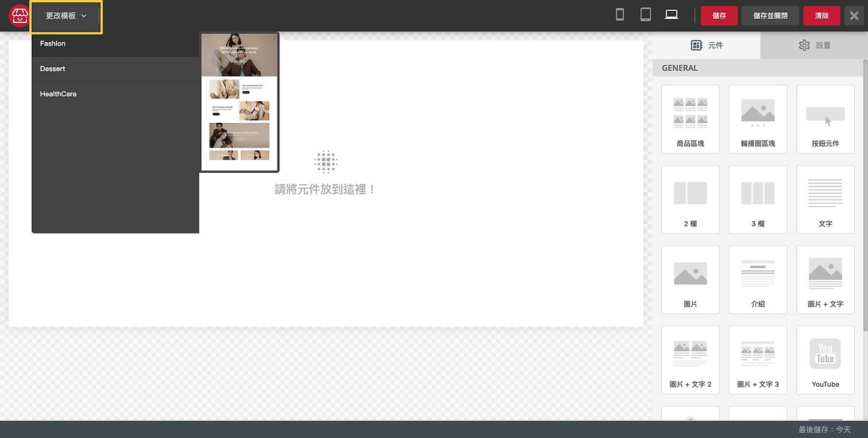Switch to the 設置 settings tab
Screen dimensions: 868x438
(814, 46)
